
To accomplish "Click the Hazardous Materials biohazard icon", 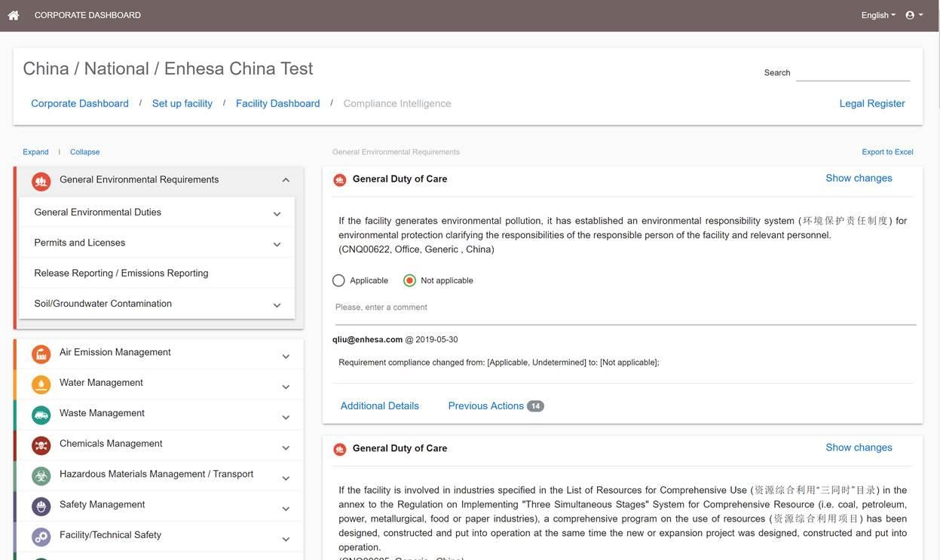I will coord(41,476).
